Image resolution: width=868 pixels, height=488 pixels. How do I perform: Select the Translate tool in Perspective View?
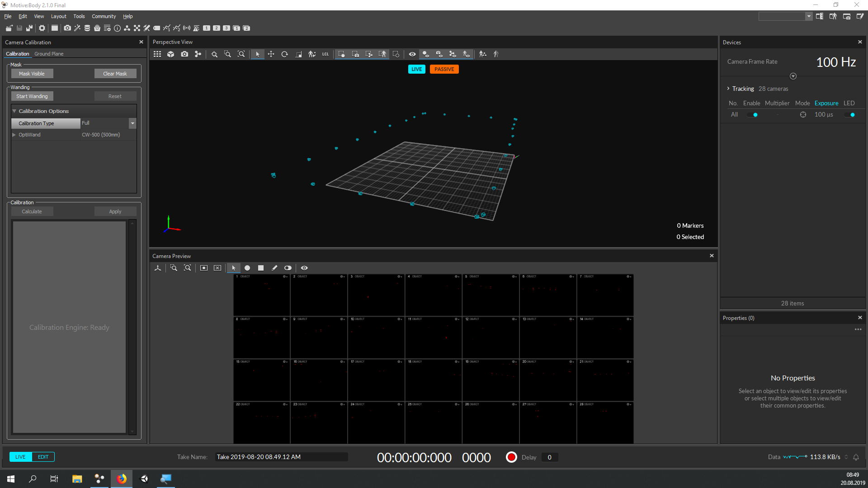pyautogui.click(x=271, y=54)
